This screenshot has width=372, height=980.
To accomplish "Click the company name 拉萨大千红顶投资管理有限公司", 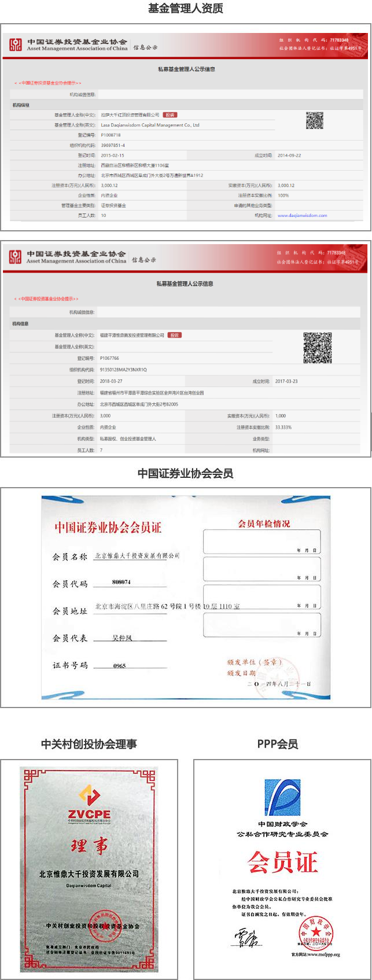I will 130,115.
